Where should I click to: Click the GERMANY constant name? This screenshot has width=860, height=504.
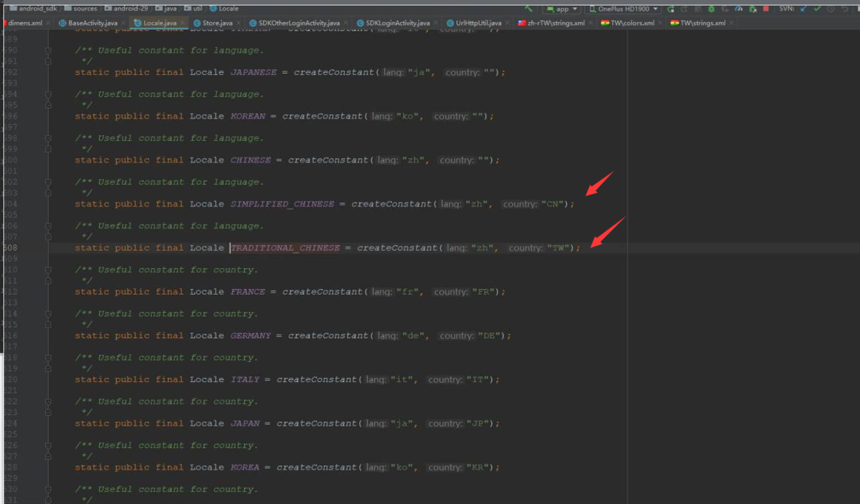coord(250,336)
